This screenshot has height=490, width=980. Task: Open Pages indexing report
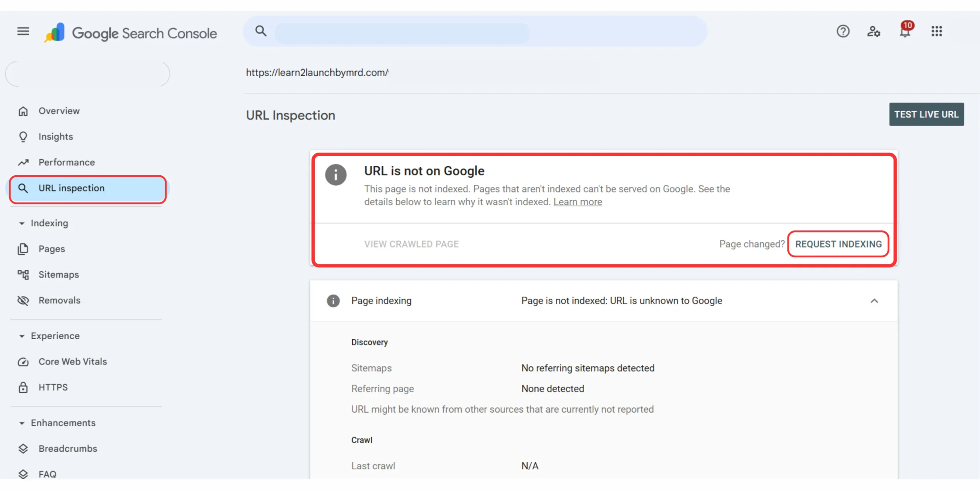(x=88, y=249)
